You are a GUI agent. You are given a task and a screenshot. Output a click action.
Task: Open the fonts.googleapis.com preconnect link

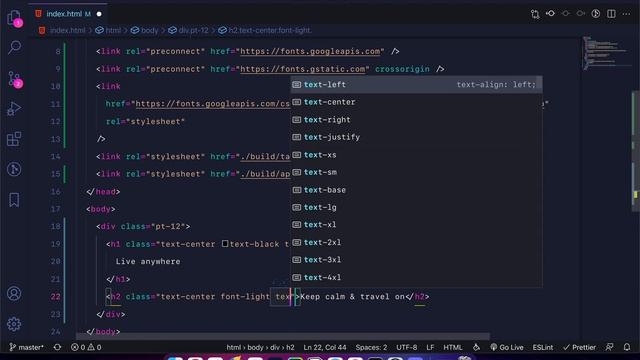310,51
